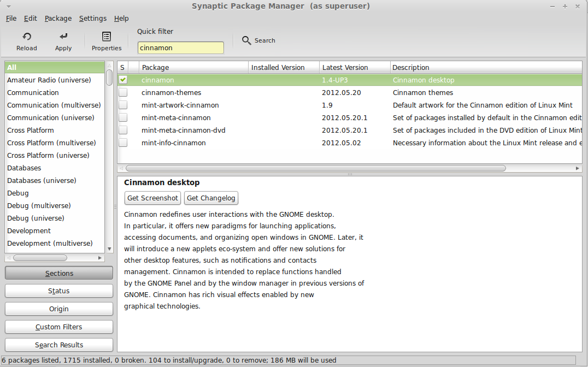This screenshot has width=588, height=367.
Task: Mark the cinnamon-themes package checkbox
Action: (123, 92)
